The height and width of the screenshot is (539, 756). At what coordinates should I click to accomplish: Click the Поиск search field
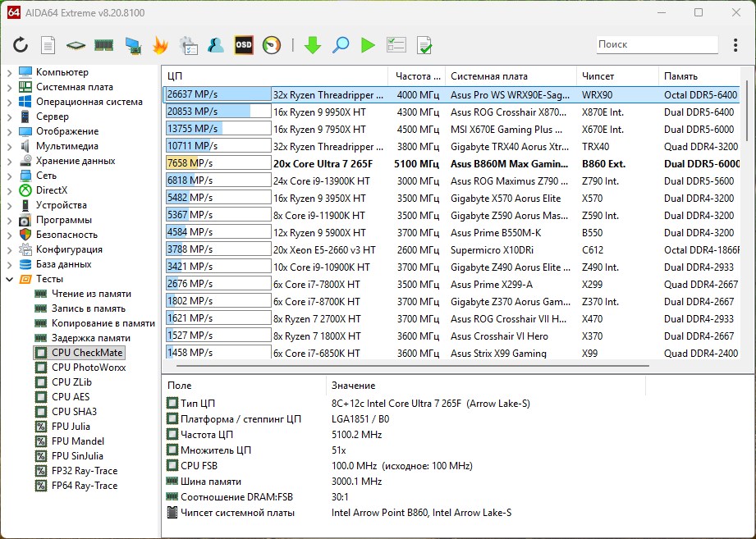click(x=655, y=44)
